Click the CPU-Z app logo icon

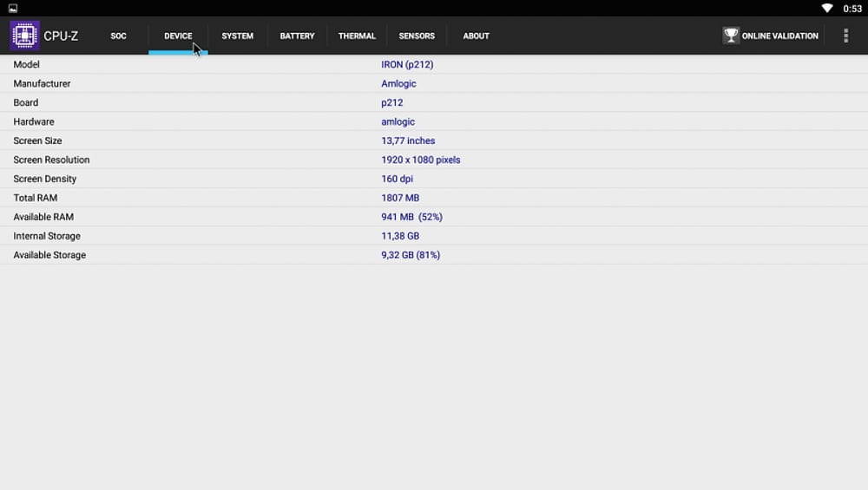coord(24,36)
